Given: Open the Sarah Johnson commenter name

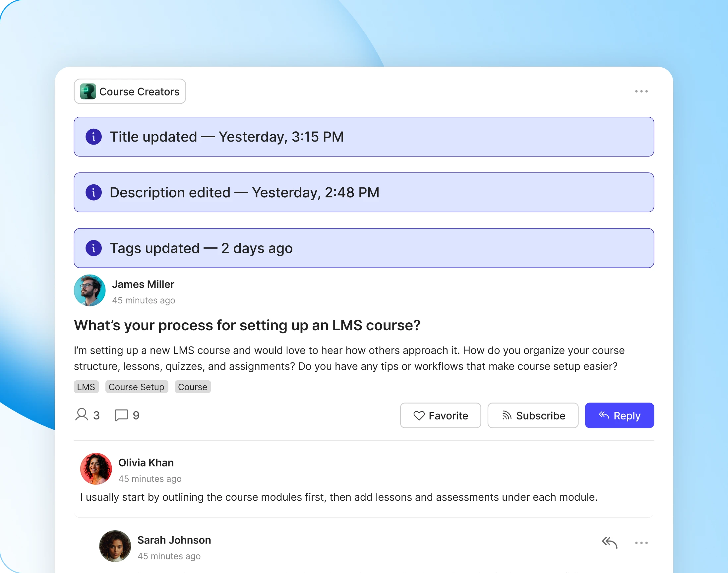Looking at the screenshot, I should 174,540.
